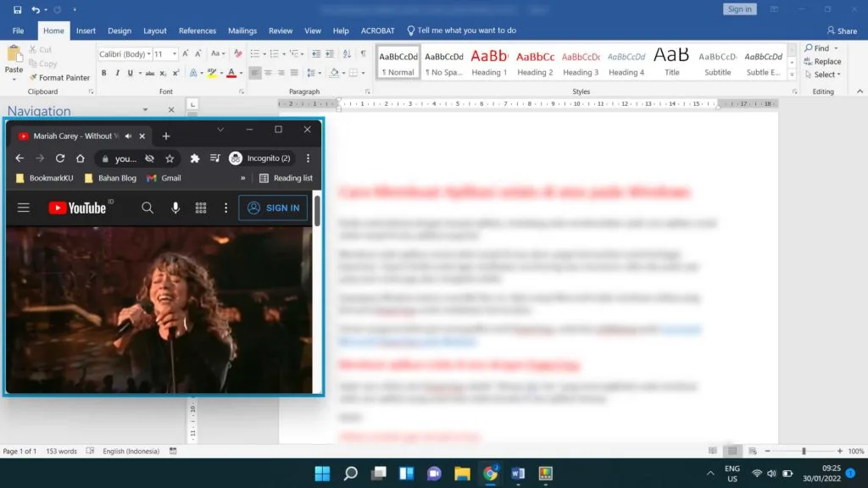Toggle Italic formatting

pyautogui.click(x=117, y=73)
